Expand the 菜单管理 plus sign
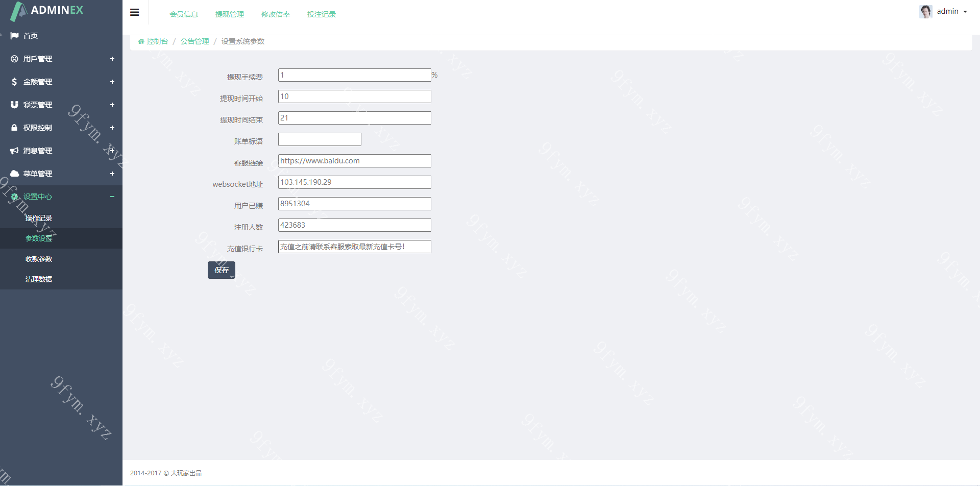 [112, 174]
